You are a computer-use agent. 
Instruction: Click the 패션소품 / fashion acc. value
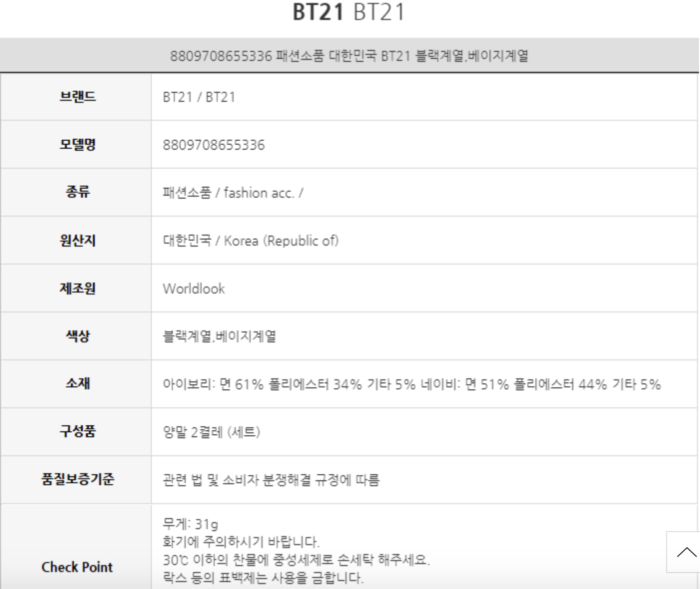pos(233,193)
